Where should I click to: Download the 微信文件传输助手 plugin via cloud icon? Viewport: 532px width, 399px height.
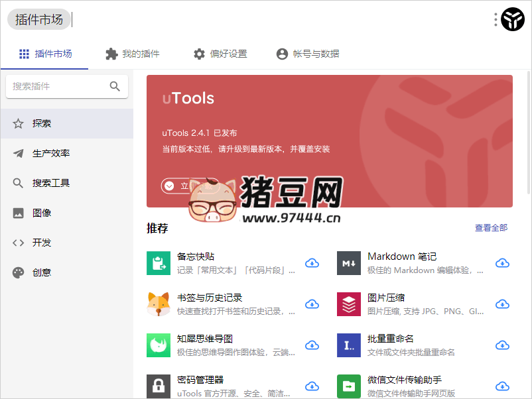(502, 386)
